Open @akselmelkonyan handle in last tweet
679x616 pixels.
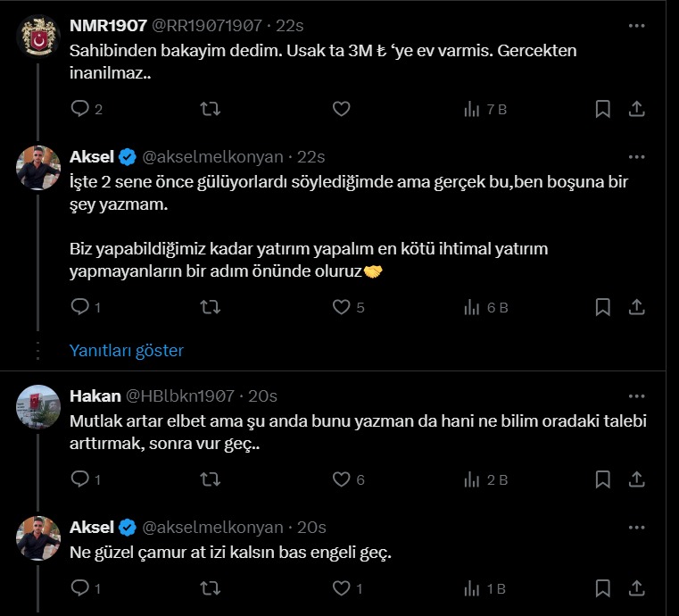click(x=213, y=527)
